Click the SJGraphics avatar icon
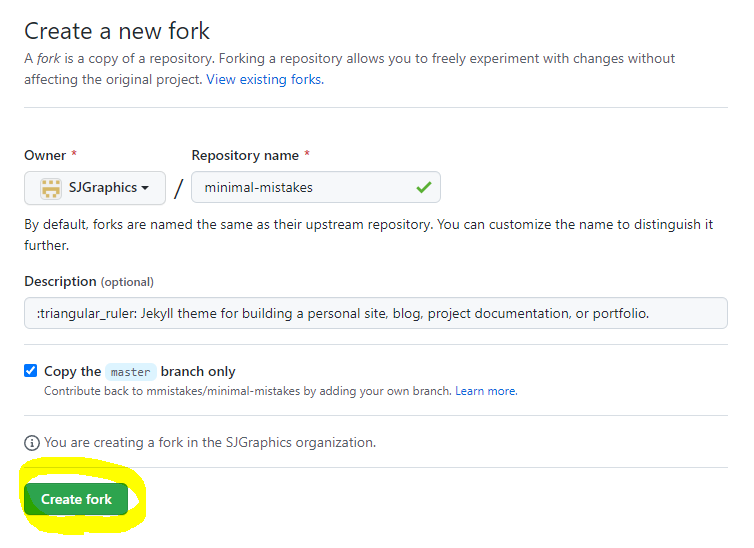Viewport: 754px width, 548px height. tap(50, 188)
